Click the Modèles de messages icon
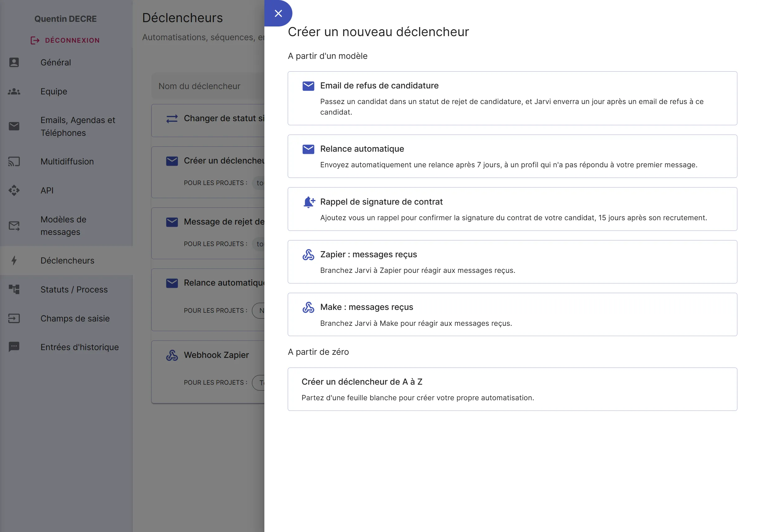 (x=14, y=226)
